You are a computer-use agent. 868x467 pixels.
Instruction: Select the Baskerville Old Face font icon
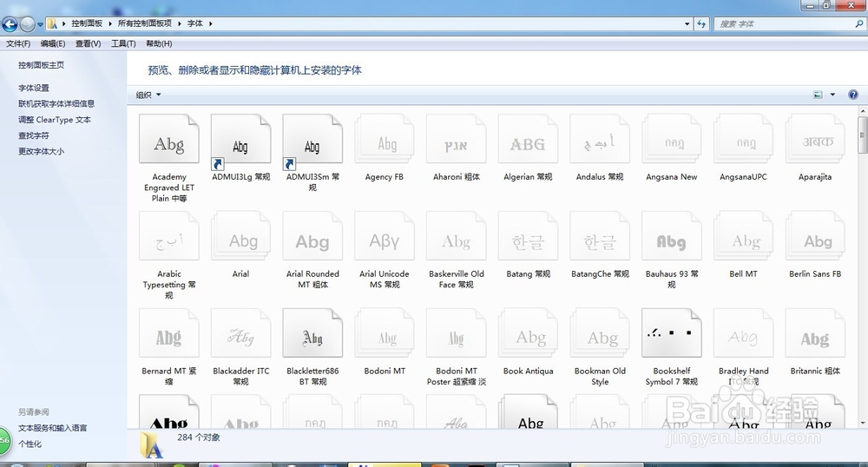click(x=457, y=236)
